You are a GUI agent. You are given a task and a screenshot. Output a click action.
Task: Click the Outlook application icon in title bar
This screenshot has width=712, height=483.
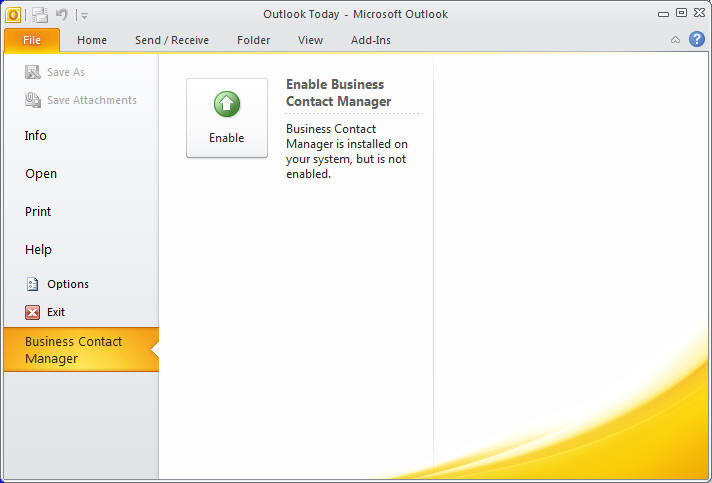coord(13,15)
